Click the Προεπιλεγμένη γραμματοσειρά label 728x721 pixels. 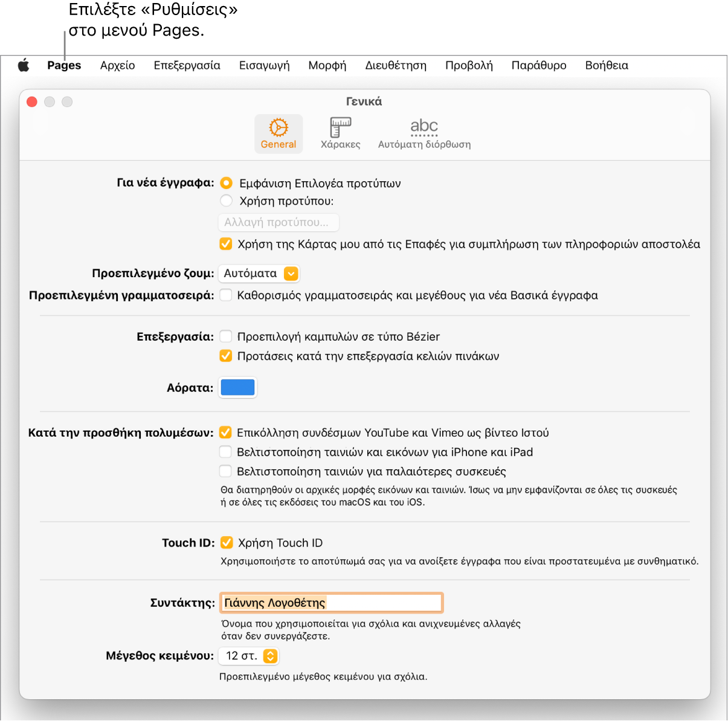tap(121, 295)
